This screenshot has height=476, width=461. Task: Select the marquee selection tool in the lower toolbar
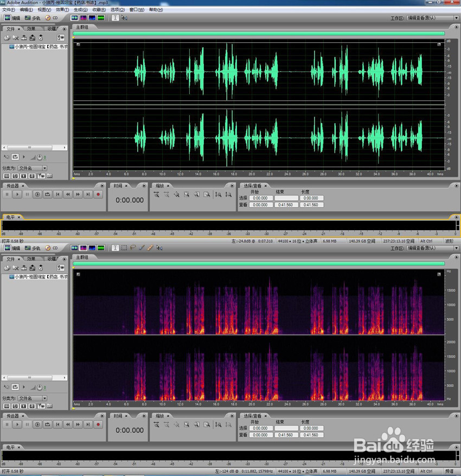coord(124,248)
